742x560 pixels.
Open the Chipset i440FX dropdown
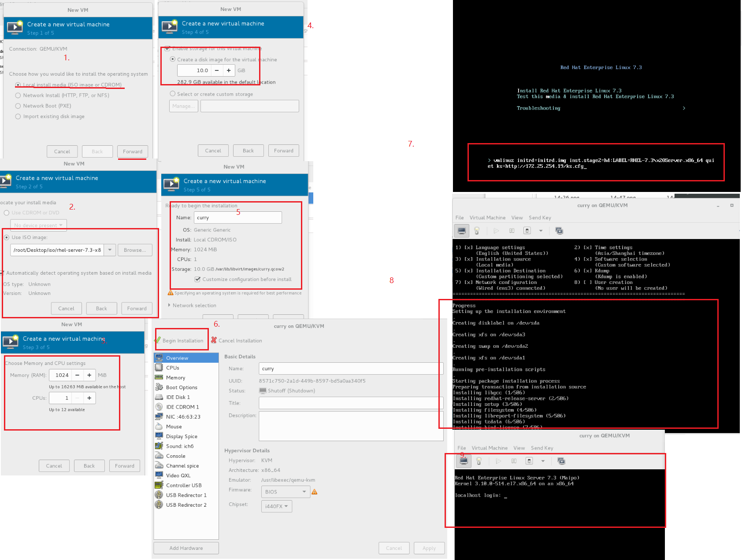pyautogui.click(x=277, y=506)
